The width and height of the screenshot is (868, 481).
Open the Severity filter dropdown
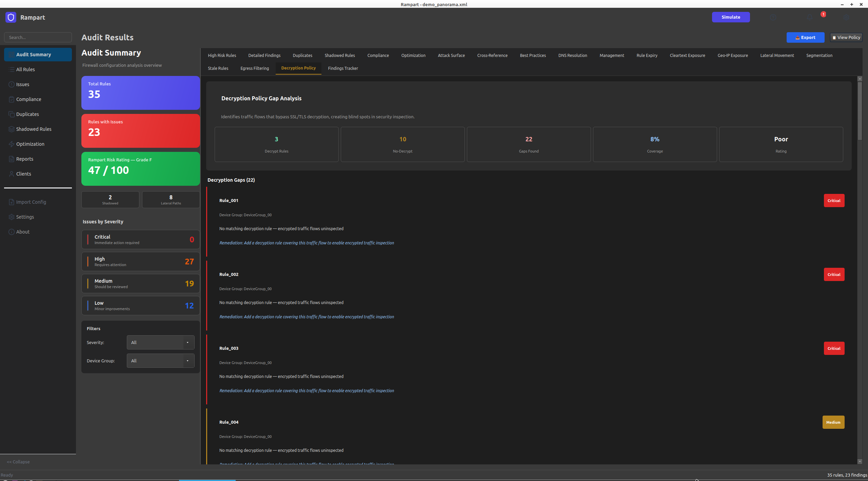point(160,342)
